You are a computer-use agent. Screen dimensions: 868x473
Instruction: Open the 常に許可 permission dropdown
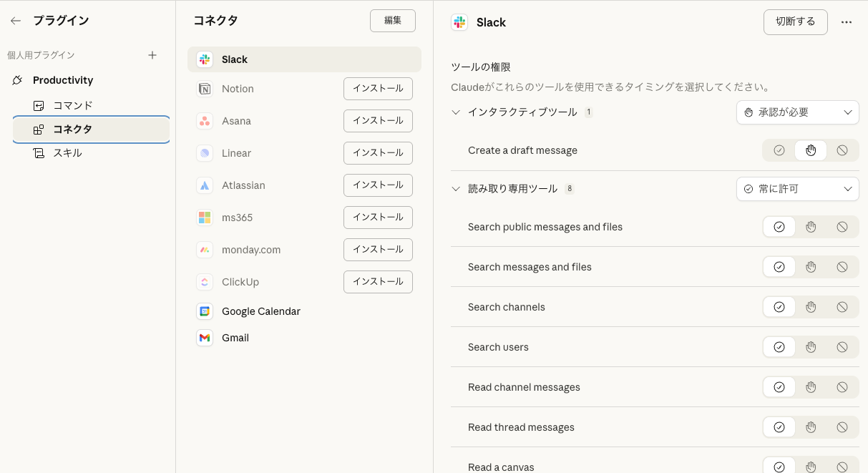pos(797,189)
